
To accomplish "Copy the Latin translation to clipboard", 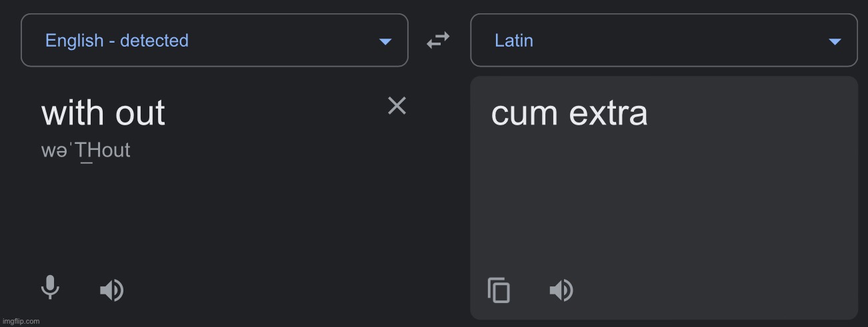I will coord(499,290).
